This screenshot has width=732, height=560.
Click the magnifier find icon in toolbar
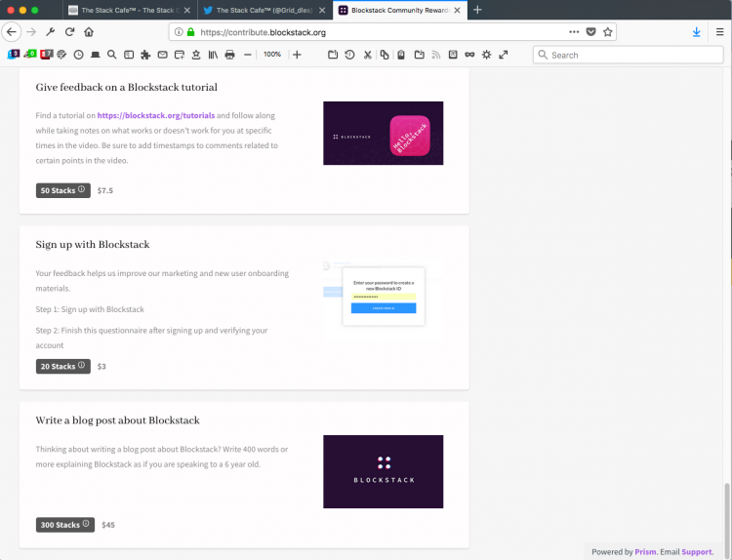111,55
